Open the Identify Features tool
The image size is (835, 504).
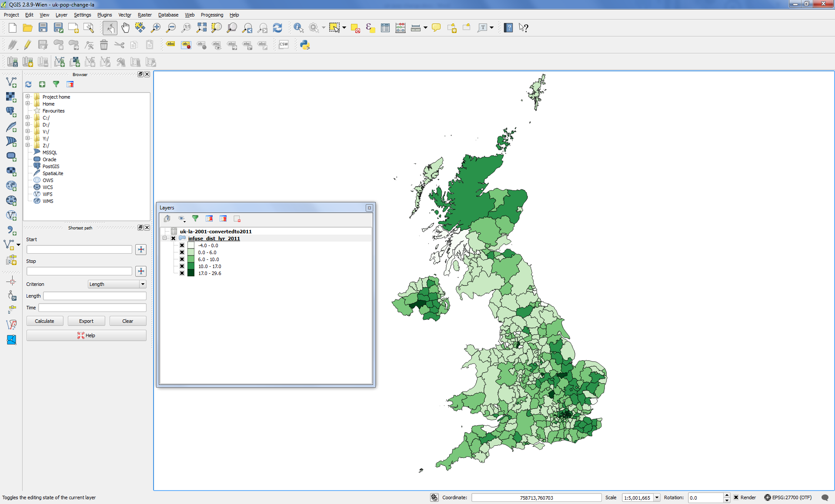click(x=298, y=27)
